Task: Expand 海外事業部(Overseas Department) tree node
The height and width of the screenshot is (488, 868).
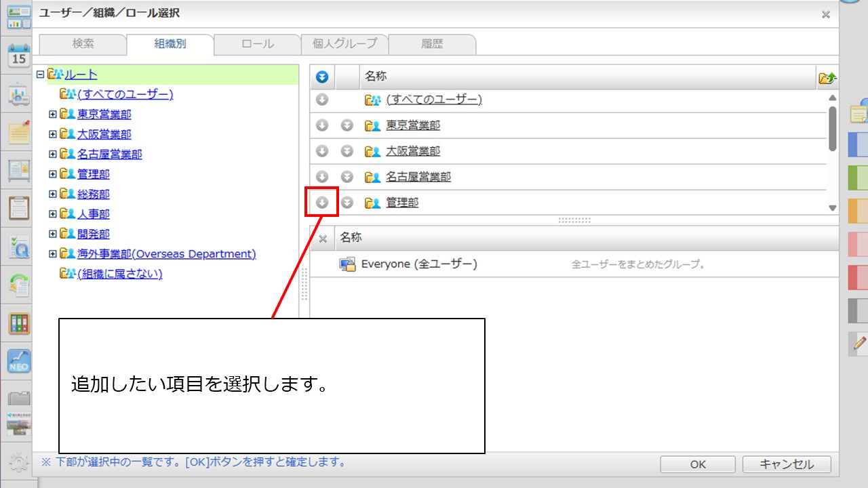Action: coord(53,253)
